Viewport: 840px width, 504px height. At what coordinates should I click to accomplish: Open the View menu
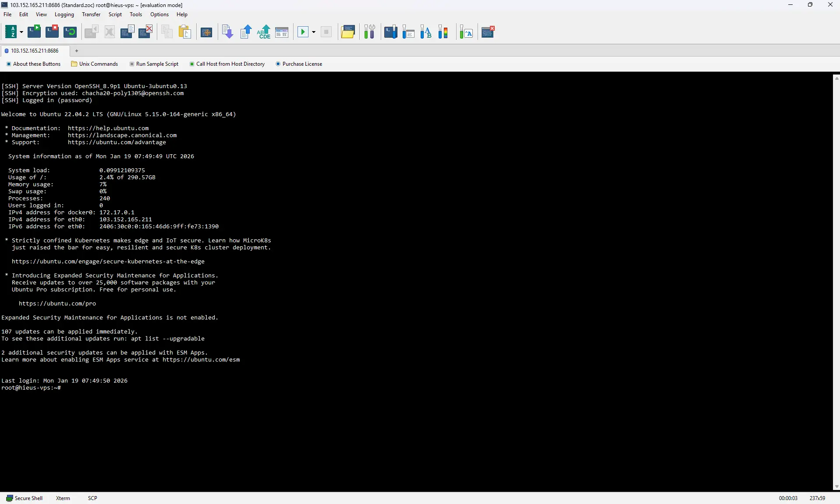coord(41,14)
